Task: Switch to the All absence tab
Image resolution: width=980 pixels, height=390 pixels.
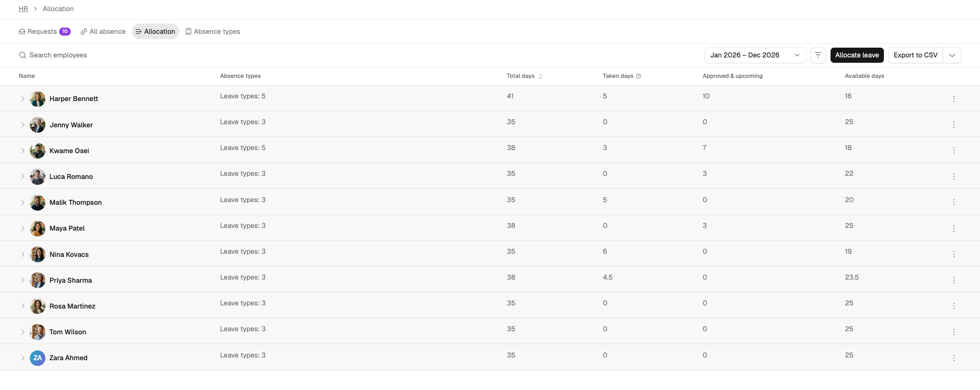Action: (x=103, y=32)
